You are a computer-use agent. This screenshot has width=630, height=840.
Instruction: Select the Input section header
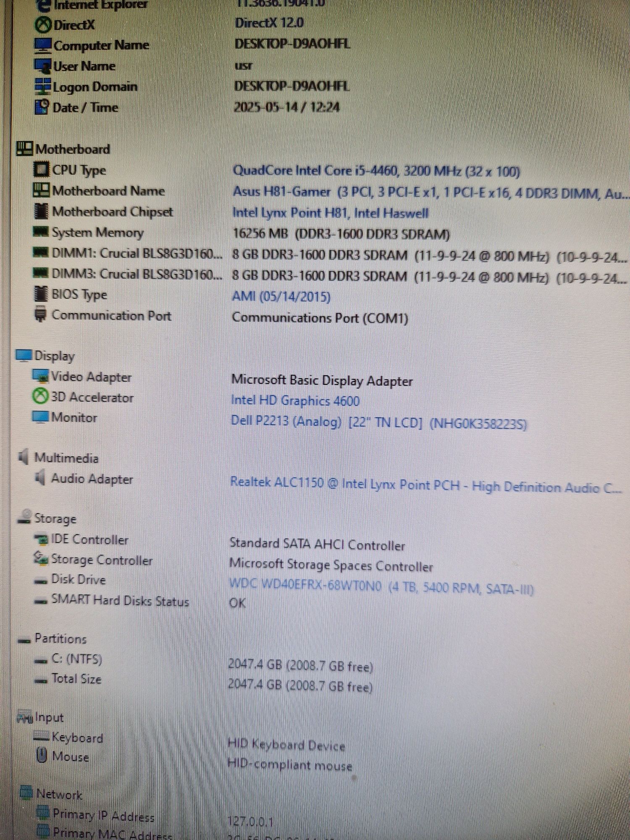coord(50,717)
